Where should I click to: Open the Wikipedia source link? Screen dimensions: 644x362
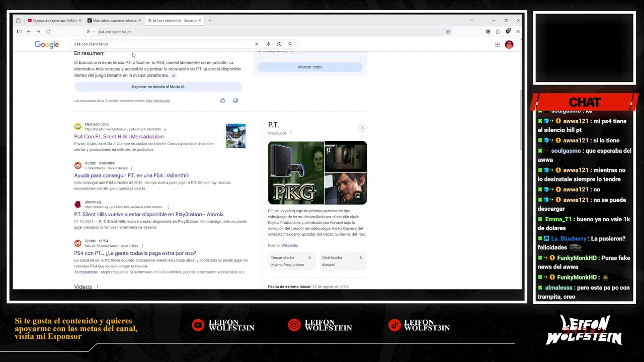(x=289, y=245)
